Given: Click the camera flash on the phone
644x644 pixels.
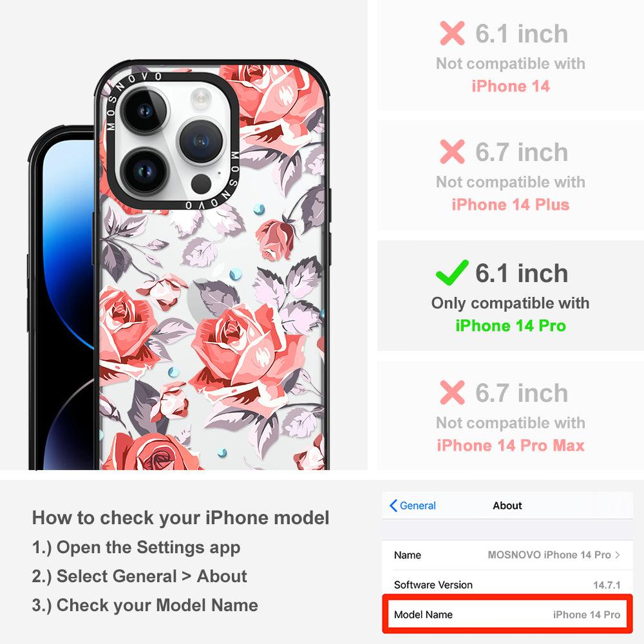Looking at the screenshot, I should 201,98.
